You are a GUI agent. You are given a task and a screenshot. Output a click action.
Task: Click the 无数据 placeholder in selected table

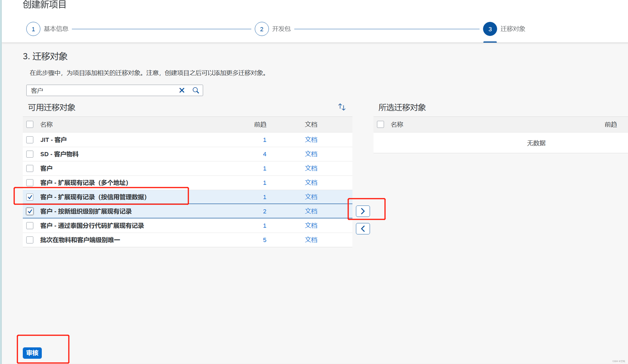point(536,143)
